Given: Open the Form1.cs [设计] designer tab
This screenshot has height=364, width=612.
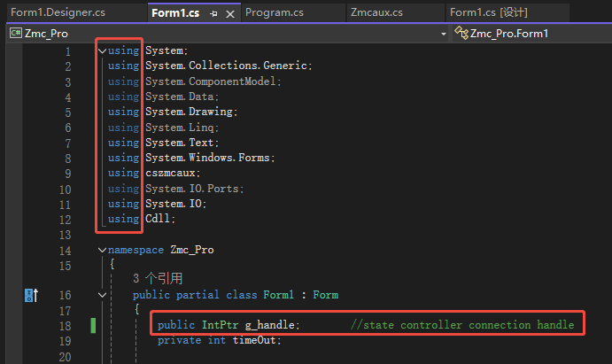Looking at the screenshot, I should [489, 12].
